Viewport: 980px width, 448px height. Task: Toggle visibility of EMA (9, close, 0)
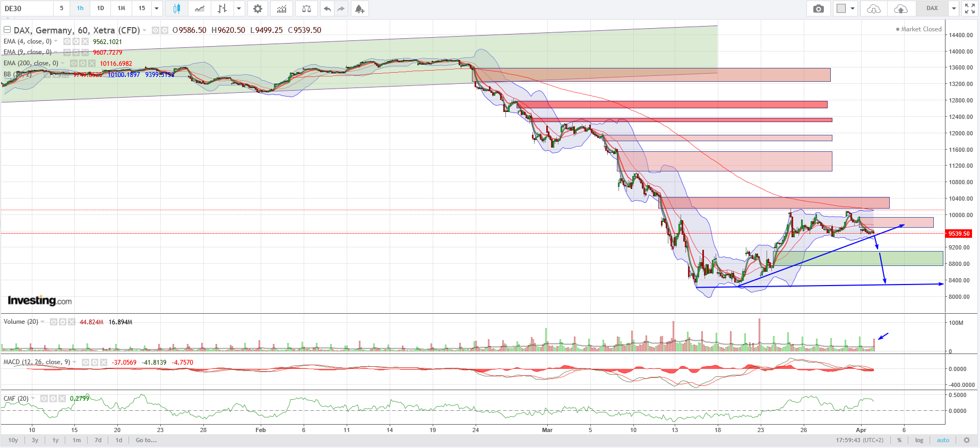pyautogui.click(x=67, y=52)
